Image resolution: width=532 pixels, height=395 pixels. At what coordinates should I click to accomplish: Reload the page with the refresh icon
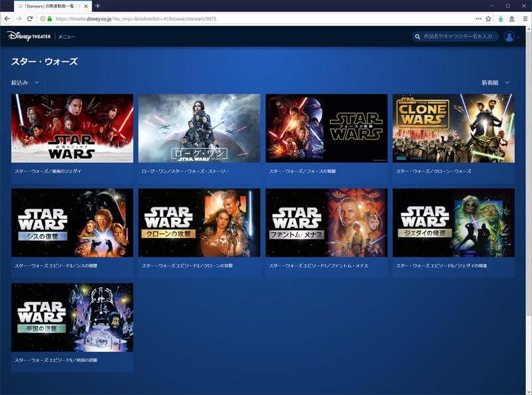click(x=30, y=19)
